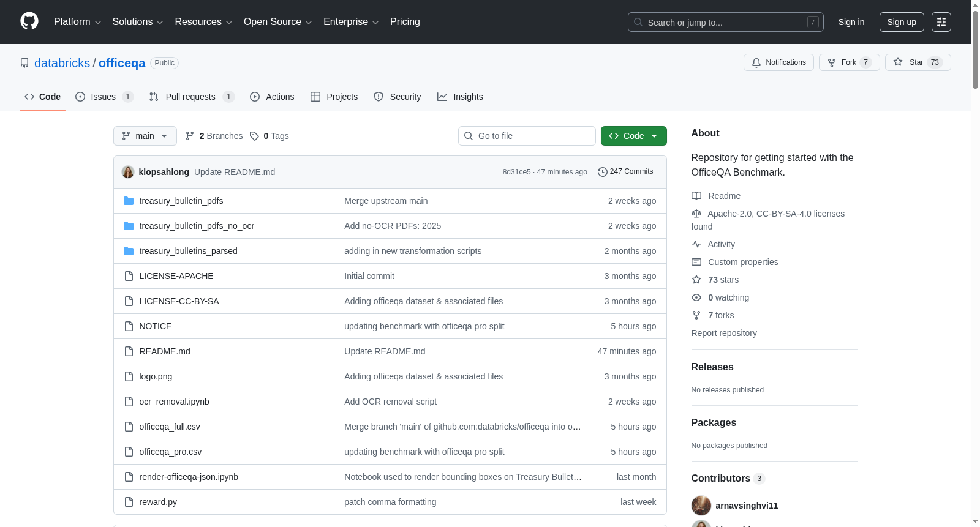
Task: Click the bell icon in Notifications button
Action: [x=756, y=62]
